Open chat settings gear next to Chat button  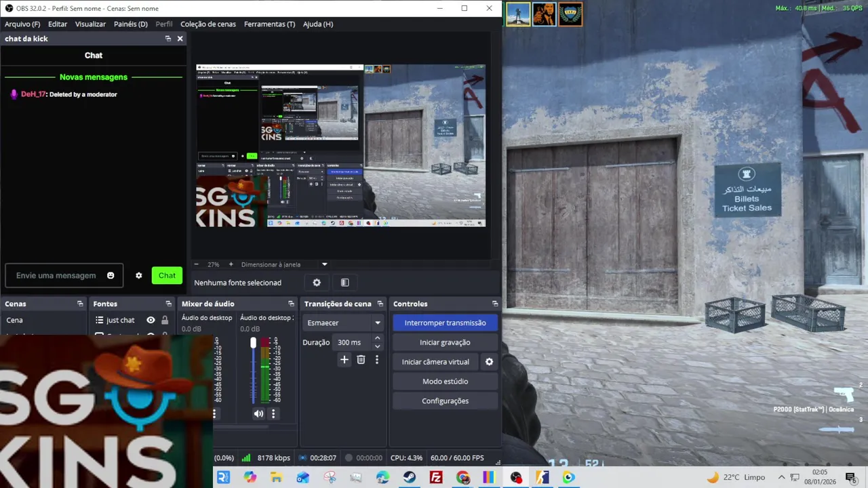pyautogui.click(x=139, y=275)
